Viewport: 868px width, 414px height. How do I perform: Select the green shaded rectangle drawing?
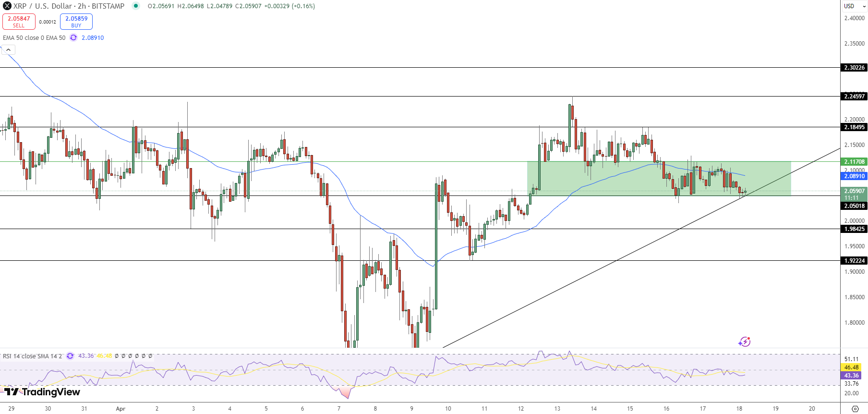click(x=659, y=179)
